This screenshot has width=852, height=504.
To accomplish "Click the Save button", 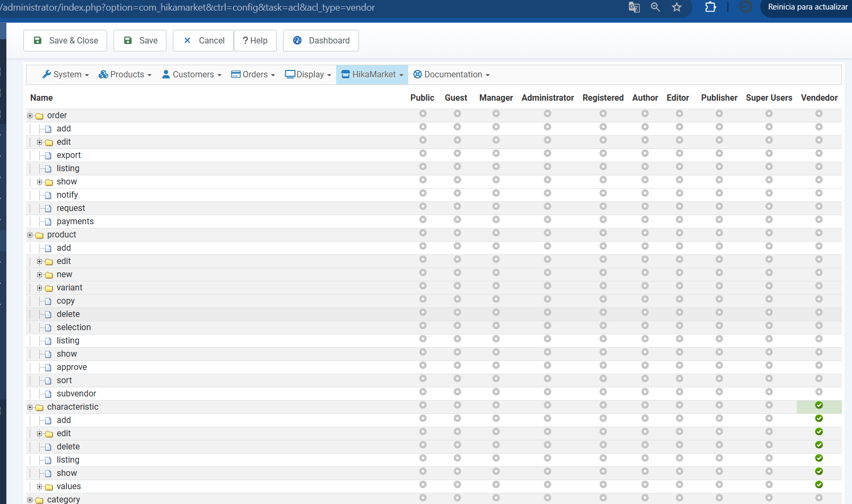I will (140, 40).
